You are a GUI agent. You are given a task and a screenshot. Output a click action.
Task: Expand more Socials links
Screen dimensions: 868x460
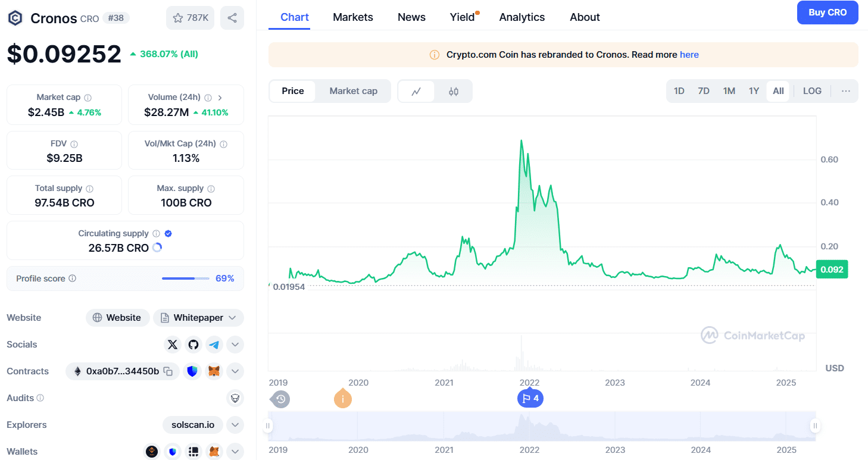point(235,345)
